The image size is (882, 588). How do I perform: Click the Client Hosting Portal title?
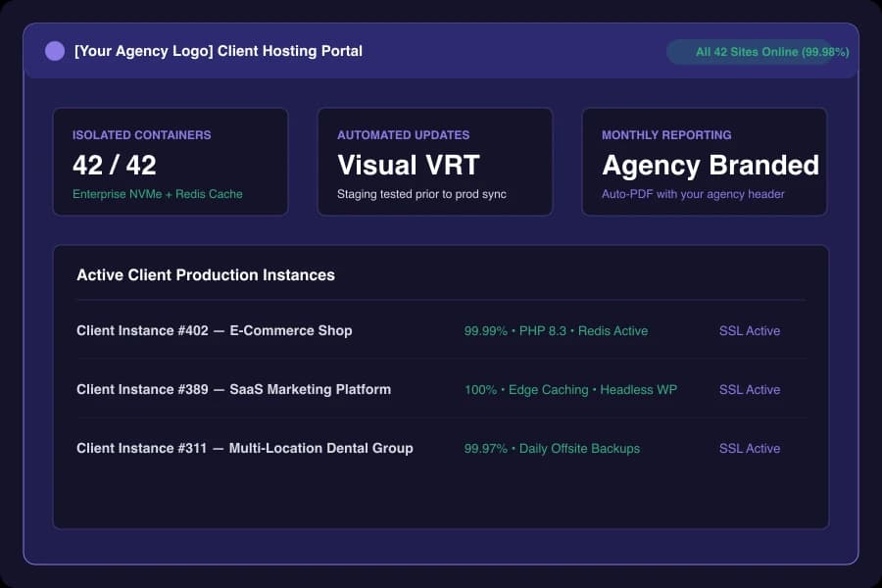pos(219,51)
